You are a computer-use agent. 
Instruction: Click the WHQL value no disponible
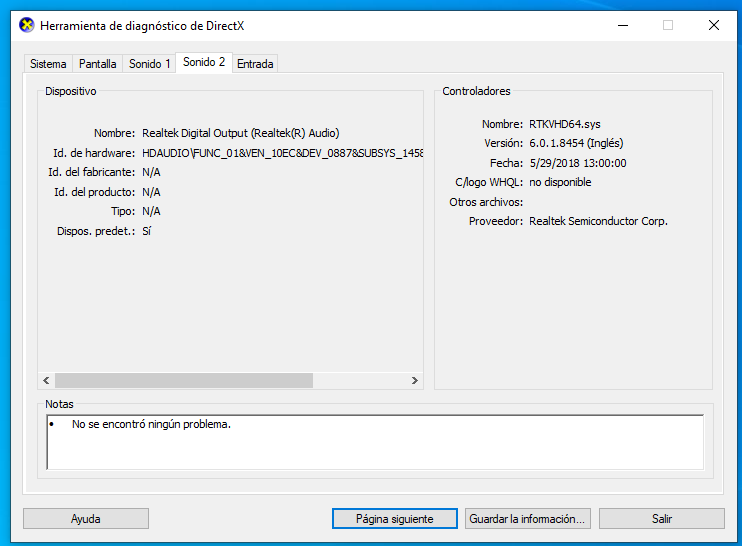pos(560,182)
